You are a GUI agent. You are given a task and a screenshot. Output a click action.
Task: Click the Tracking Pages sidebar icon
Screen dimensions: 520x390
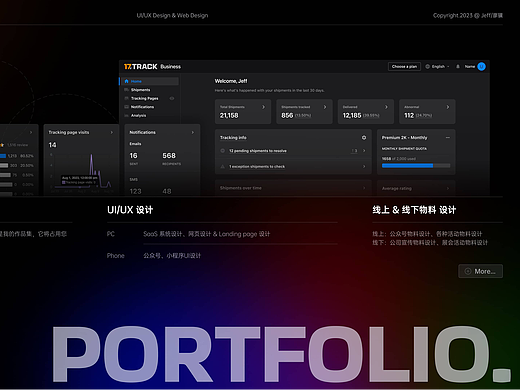click(126, 98)
